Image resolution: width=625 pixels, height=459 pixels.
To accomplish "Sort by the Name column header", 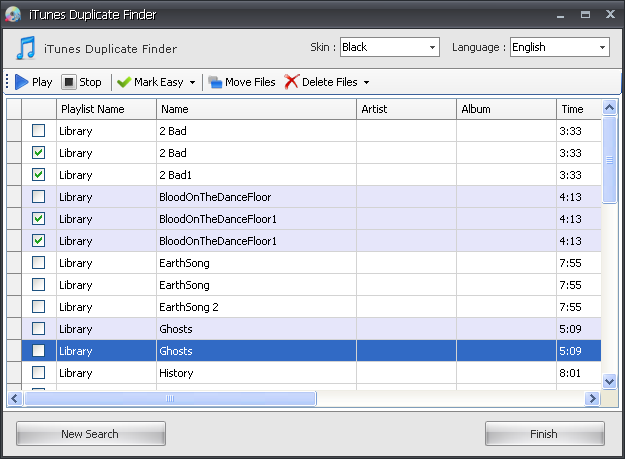I will (256, 109).
